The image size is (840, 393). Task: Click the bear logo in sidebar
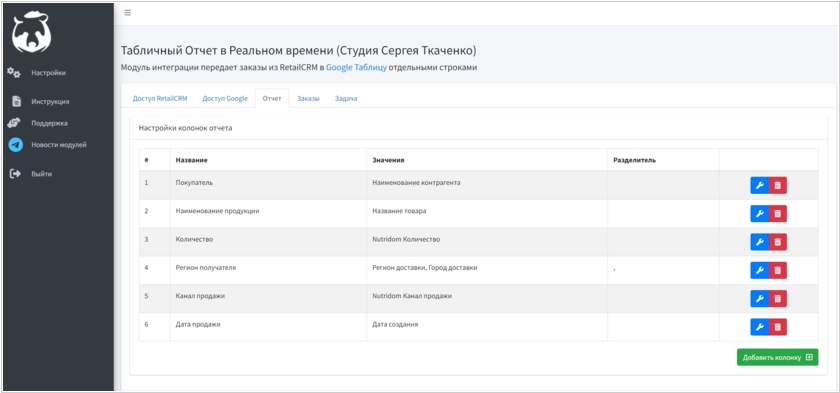point(32,33)
